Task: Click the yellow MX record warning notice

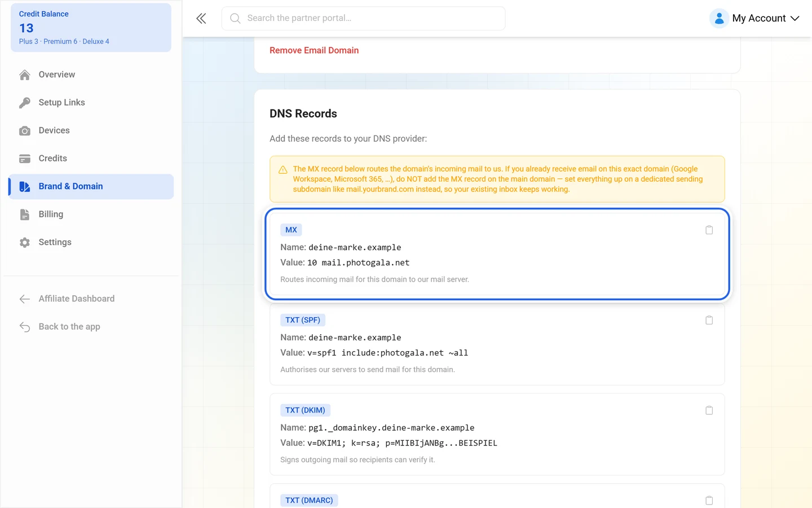Action: pos(497,179)
